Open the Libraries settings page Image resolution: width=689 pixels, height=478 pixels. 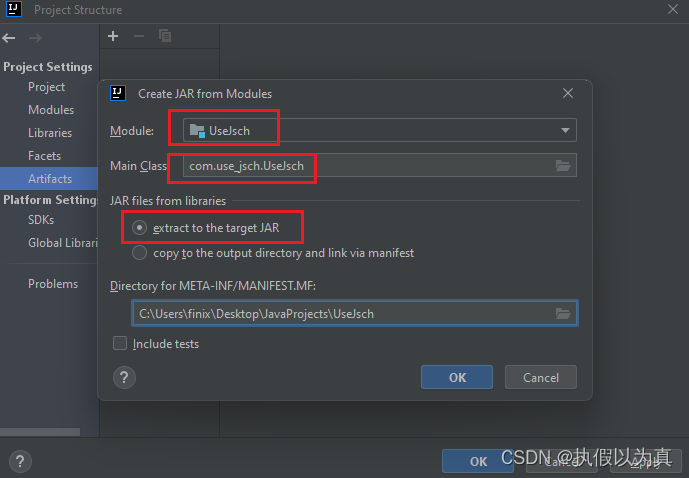pyautogui.click(x=50, y=133)
